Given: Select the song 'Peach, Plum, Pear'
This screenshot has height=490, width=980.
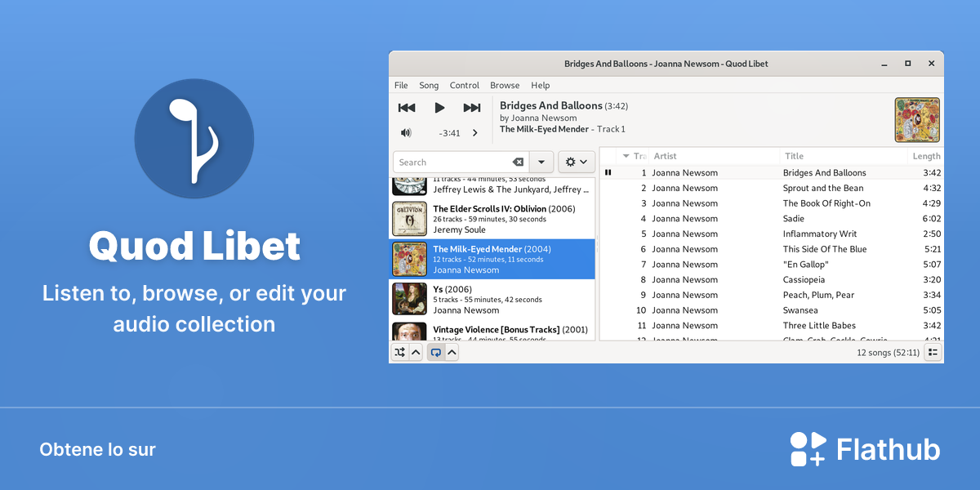Looking at the screenshot, I should pos(818,295).
